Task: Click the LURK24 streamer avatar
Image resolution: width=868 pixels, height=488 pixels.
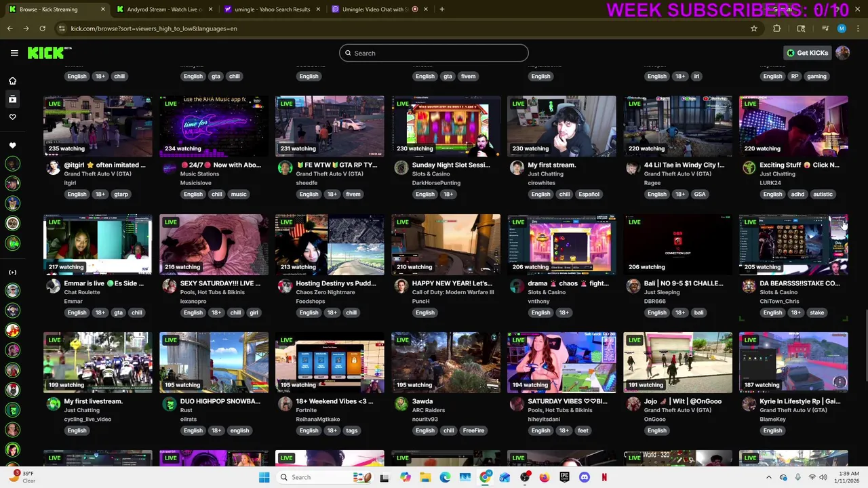Action: pyautogui.click(x=749, y=167)
